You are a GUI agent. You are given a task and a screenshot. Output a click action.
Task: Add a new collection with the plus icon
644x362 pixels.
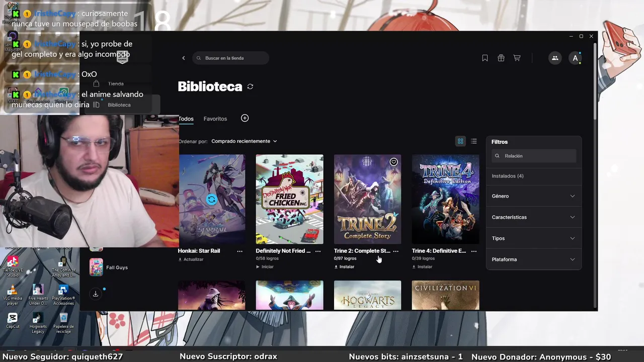point(245,118)
